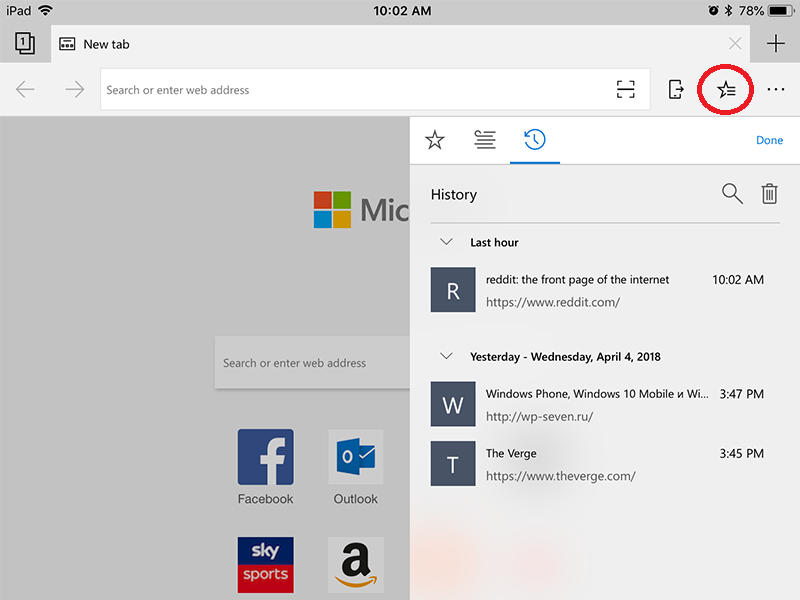This screenshot has height=600, width=800.
Task: Click the top address bar field
Action: (x=375, y=89)
